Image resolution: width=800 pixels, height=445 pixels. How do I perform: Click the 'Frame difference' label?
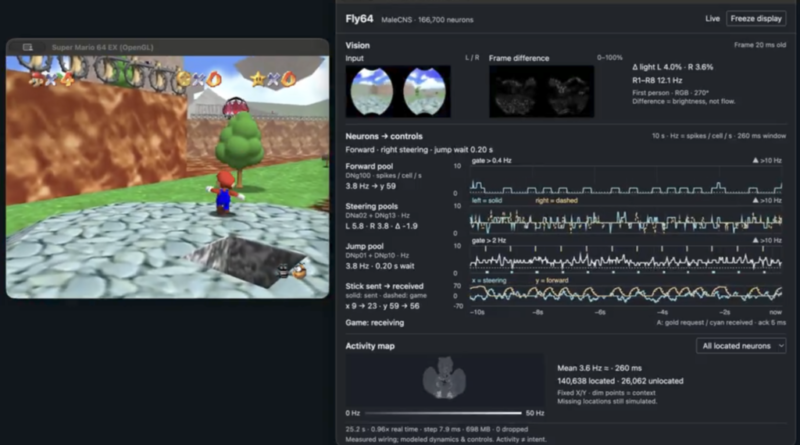click(x=519, y=58)
